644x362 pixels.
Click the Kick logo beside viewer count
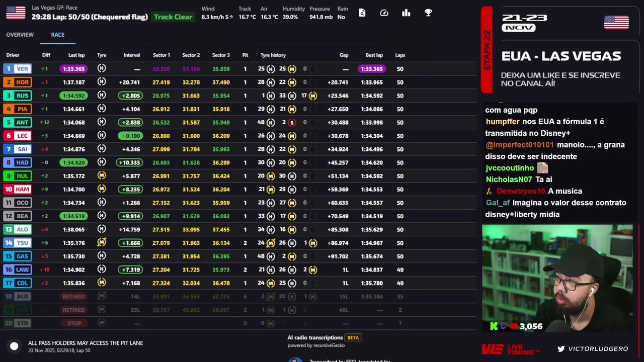click(x=494, y=326)
